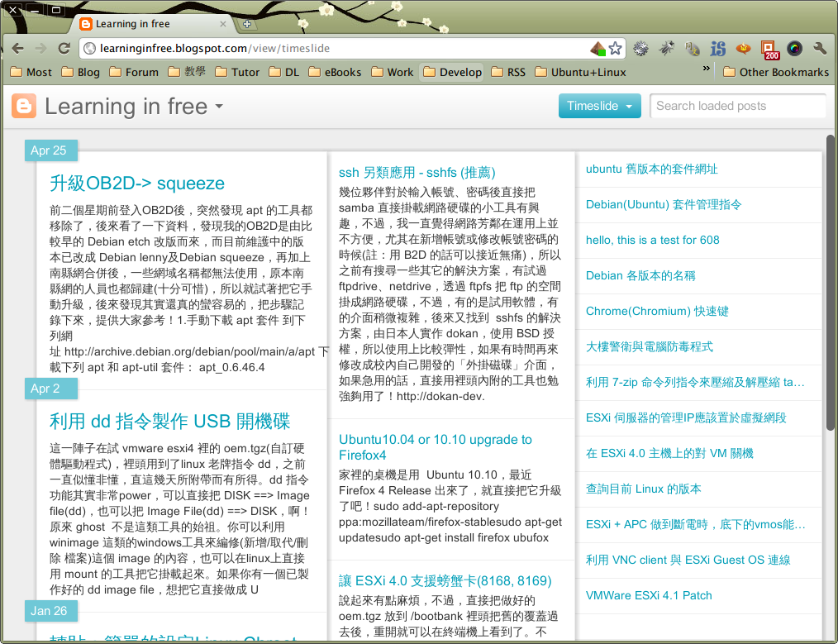This screenshot has width=838, height=644.
Task: Open 'ubuntu 舊版本的套件網址' link
Action: click(x=651, y=169)
